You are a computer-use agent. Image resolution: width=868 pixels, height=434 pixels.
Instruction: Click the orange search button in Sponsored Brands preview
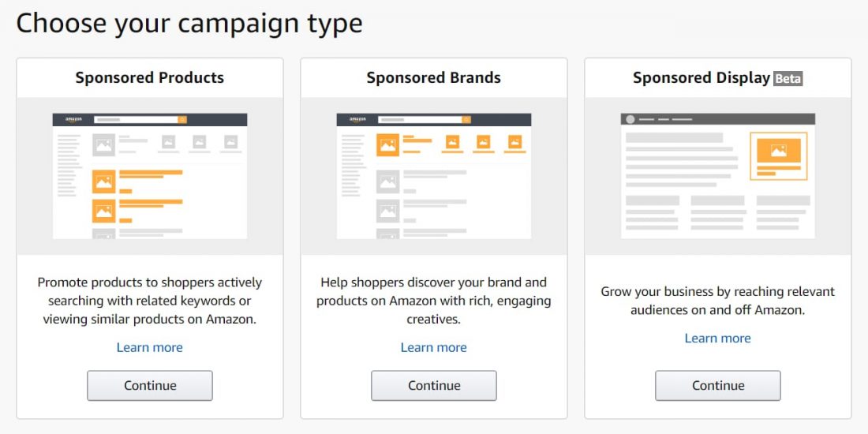466,120
